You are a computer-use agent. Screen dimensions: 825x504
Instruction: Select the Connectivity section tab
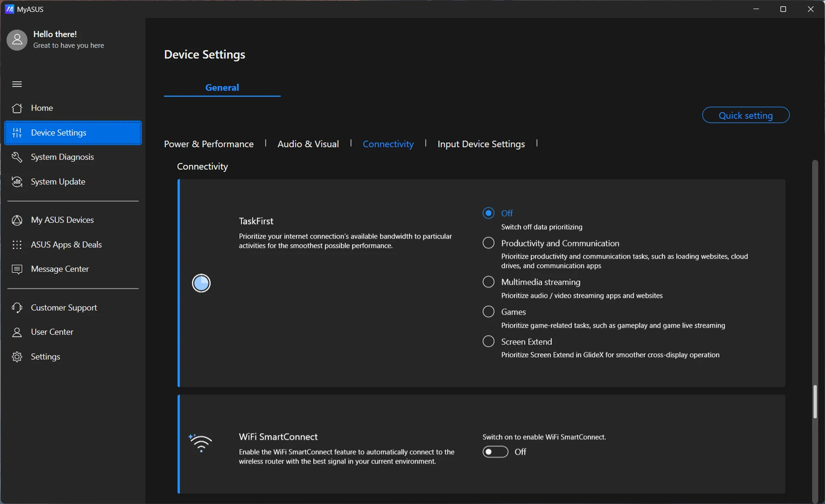(388, 144)
